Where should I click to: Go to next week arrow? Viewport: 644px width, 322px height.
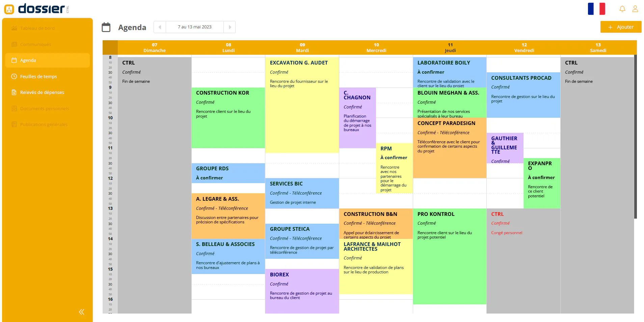coord(230,27)
